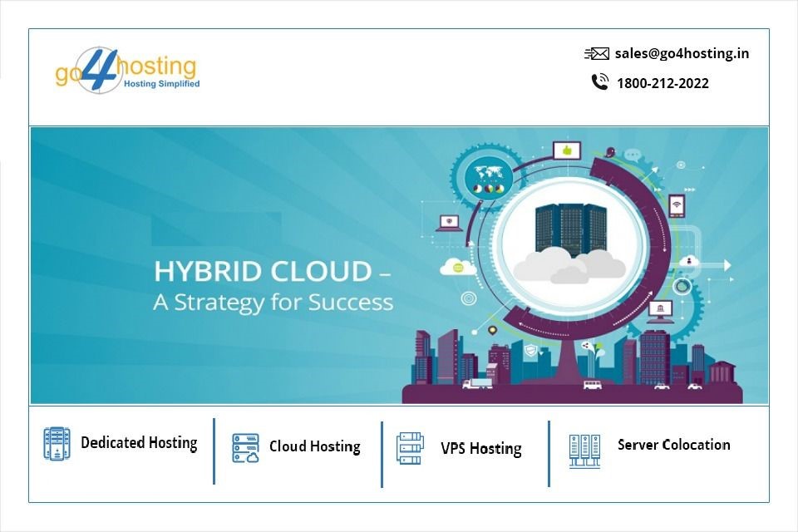
Task: Click the world map analytics circle icon
Action: click(489, 179)
